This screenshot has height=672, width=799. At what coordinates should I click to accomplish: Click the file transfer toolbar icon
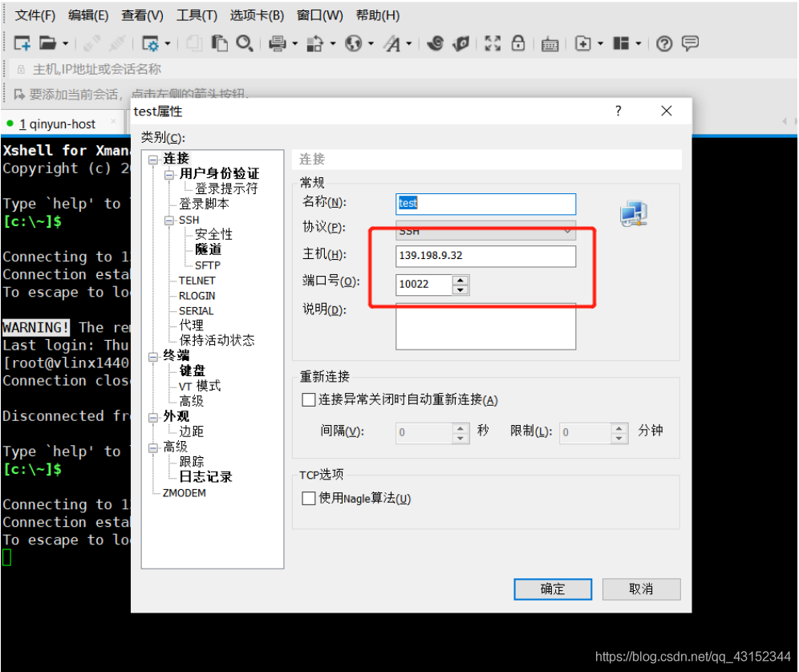(315, 44)
